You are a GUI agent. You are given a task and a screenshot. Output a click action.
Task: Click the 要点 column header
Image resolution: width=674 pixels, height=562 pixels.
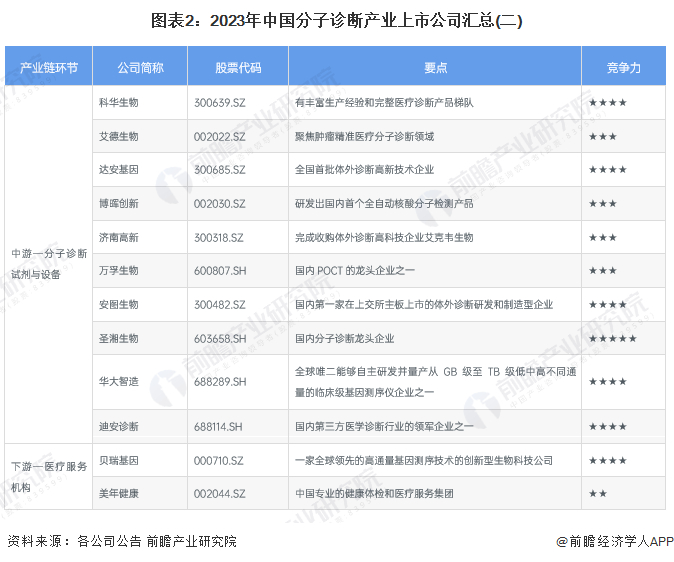[435, 68]
